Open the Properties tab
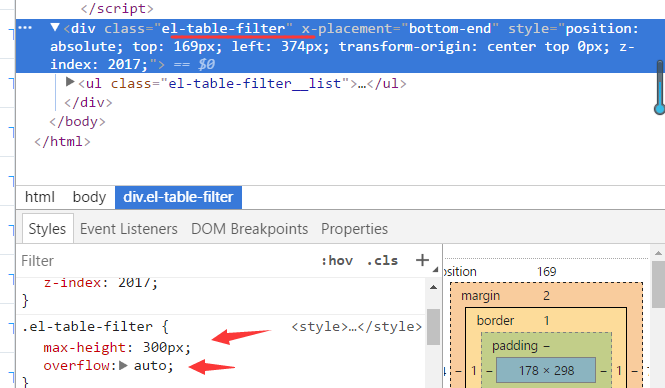Screen dimensions: 665x388 point(354,229)
